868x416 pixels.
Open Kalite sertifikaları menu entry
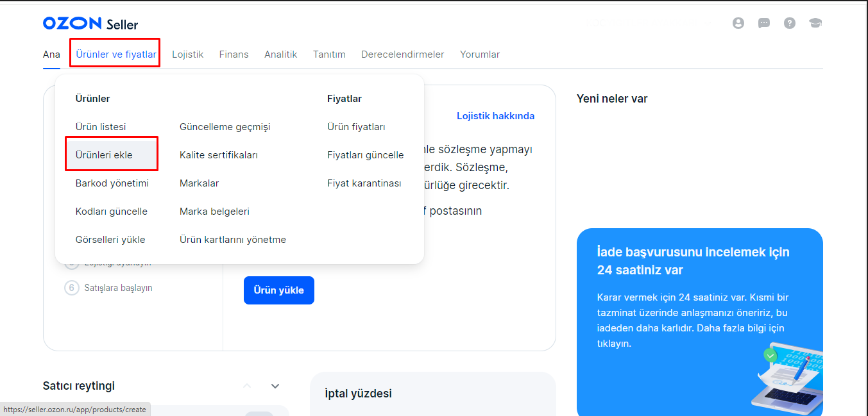tap(219, 155)
